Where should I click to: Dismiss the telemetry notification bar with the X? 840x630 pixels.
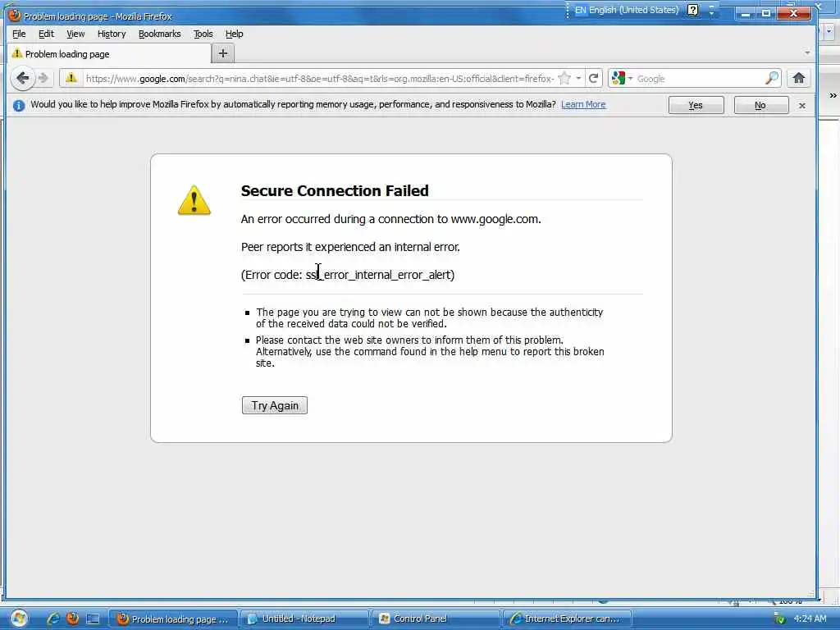coord(802,106)
